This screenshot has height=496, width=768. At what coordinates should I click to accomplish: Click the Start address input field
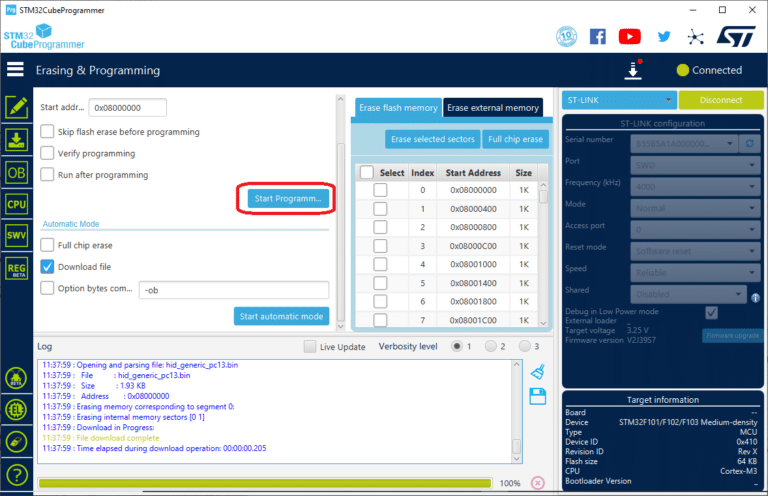(127, 108)
